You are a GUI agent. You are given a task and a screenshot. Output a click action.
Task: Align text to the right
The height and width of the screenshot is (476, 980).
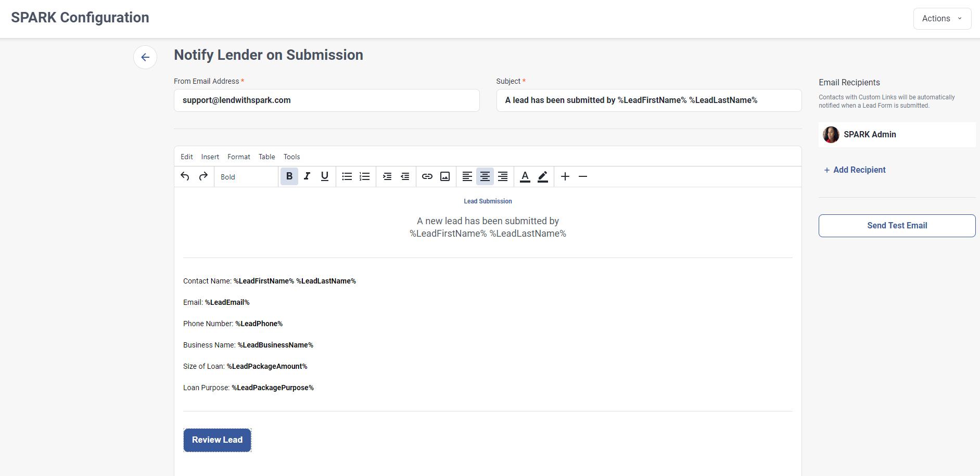click(x=503, y=176)
